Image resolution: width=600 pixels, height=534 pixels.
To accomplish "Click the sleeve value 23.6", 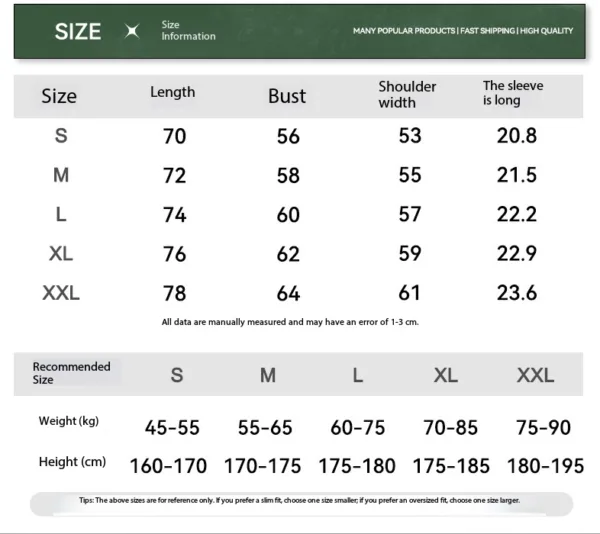I will click(517, 293).
